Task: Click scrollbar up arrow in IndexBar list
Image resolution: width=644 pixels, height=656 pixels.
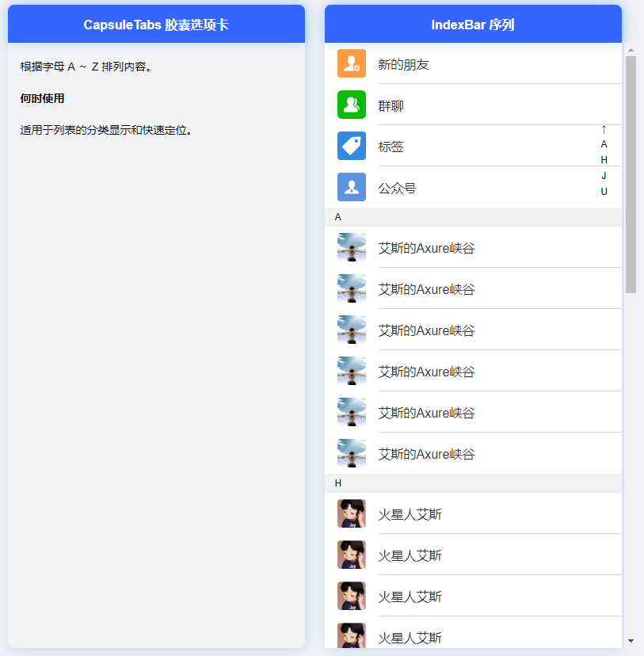Action: [631, 50]
